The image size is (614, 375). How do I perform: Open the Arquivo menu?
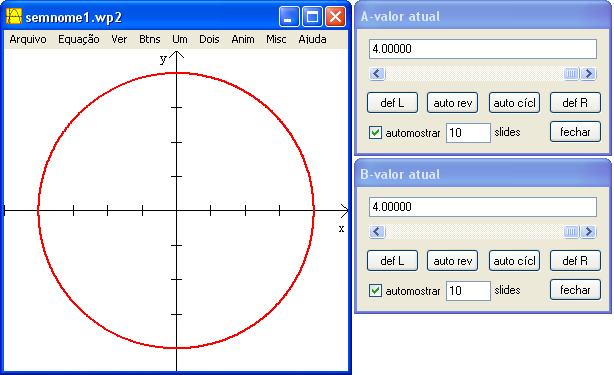pyautogui.click(x=28, y=39)
